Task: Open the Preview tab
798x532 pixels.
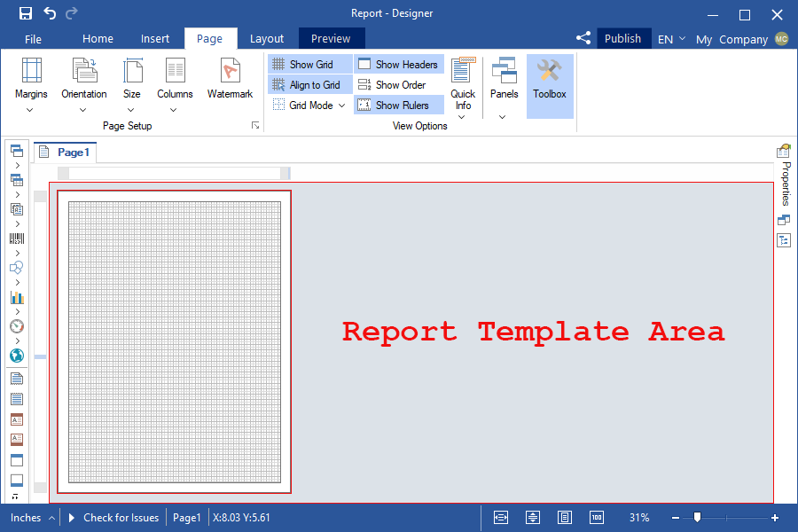Action: click(x=331, y=39)
